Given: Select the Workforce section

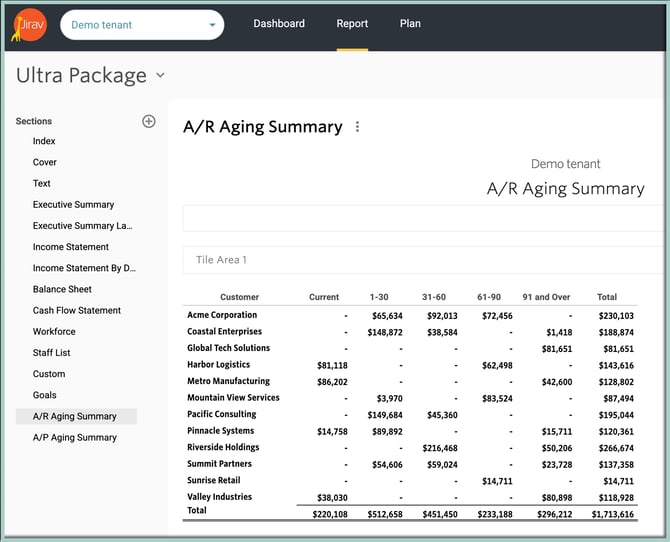Looking at the screenshot, I should pyautogui.click(x=54, y=331).
